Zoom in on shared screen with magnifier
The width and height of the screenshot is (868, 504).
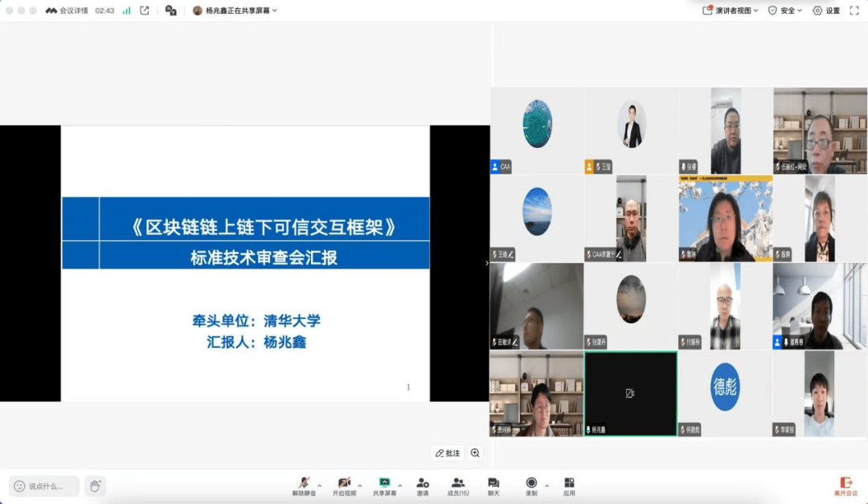click(x=475, y=453)
